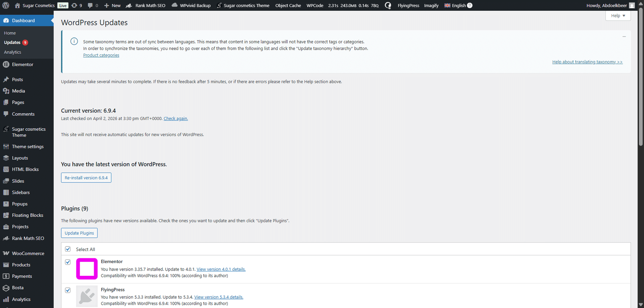Image resolution: width=644 pixels, height=308 pixels.
Task: Click the Elementor plugin logo thumbnail
Action: 87,269
